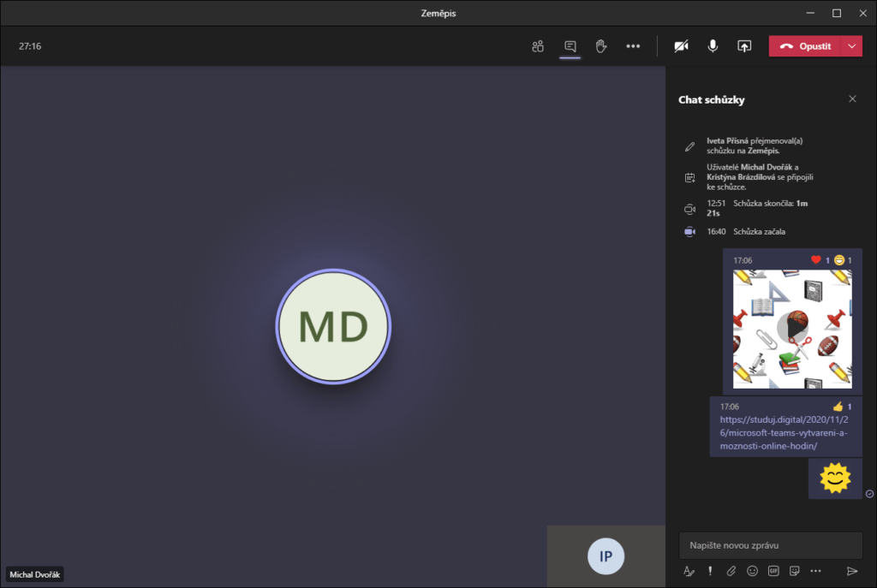Send the chat message
The width and height of the screenshot is (877, 588).
pos(851,571)
